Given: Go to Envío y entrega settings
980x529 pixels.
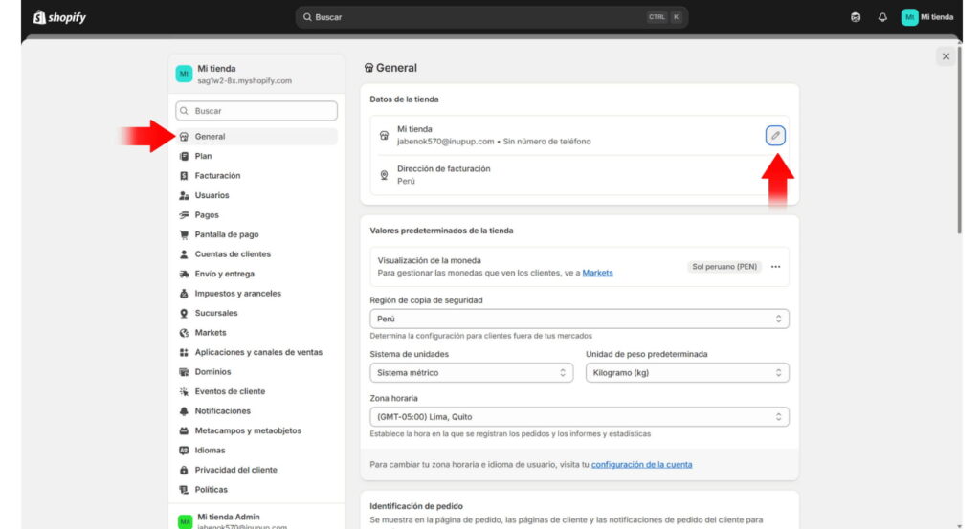Looking at the screenshot, I should [x=224, y=274].
